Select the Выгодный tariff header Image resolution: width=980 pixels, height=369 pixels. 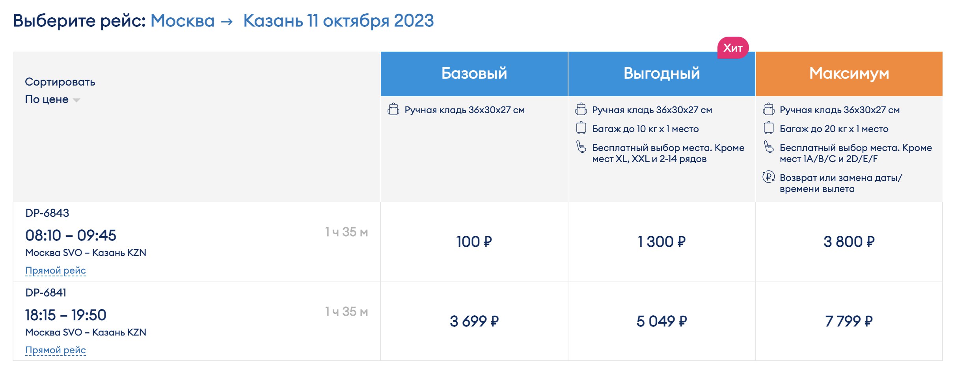point(661,74)
